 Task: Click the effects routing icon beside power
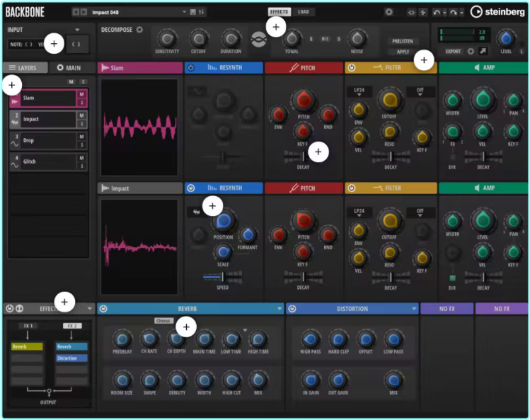19,308
